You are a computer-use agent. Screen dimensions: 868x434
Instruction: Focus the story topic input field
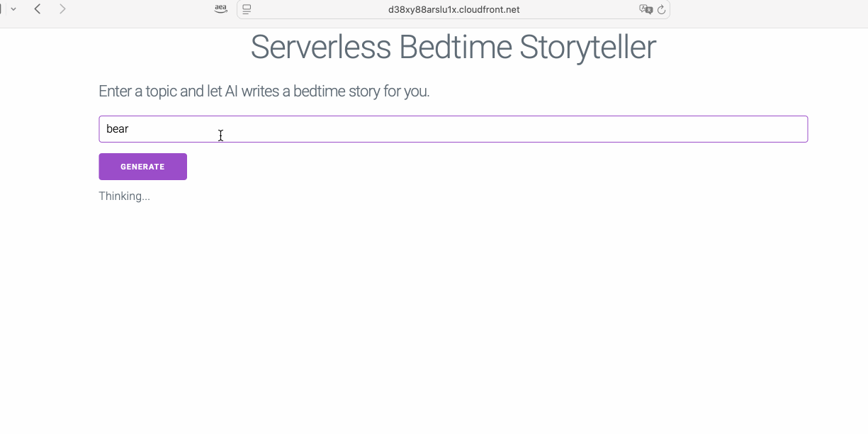[453, 129]
